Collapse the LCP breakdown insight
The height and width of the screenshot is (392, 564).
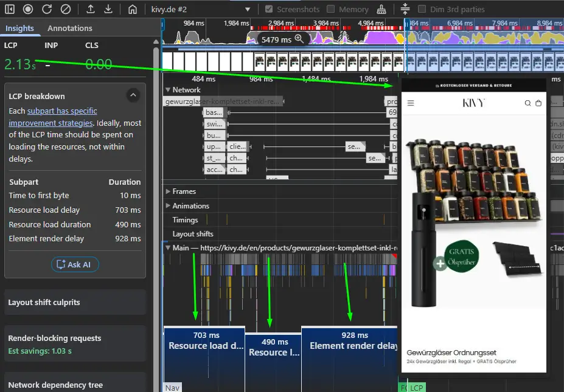coord(133,95)
